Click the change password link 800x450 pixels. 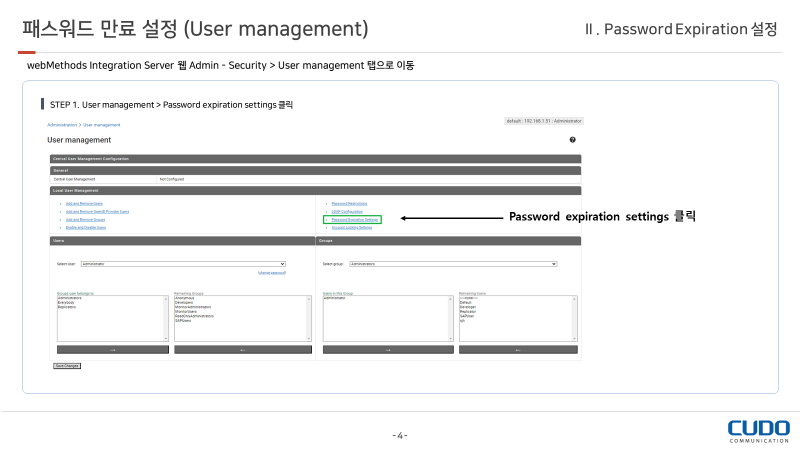point(271,272)
